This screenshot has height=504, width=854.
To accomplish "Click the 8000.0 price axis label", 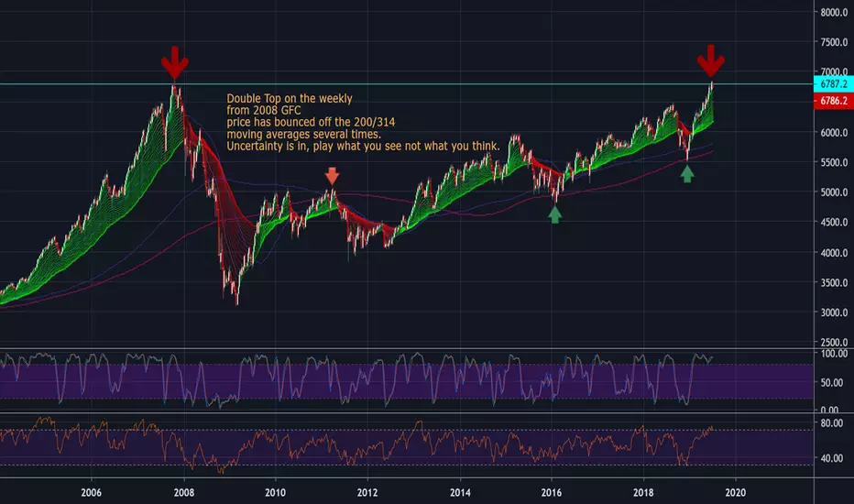I will click(x=834, y=13).
